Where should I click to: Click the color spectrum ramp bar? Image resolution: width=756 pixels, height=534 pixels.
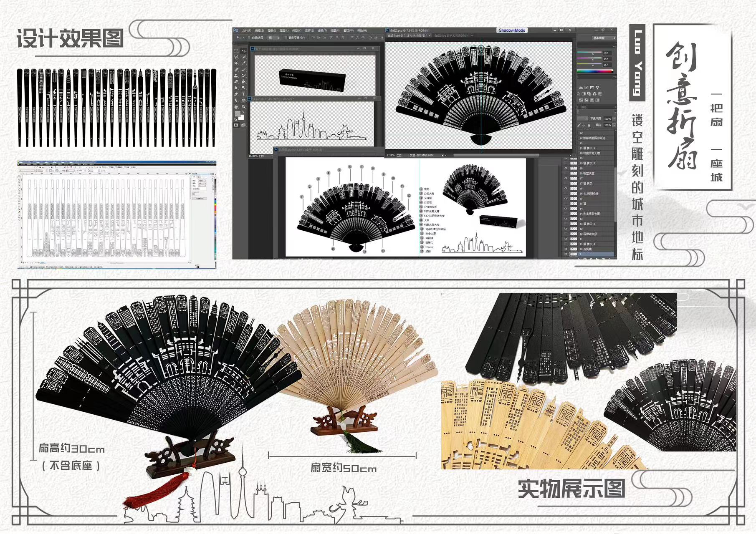pos(595,71)
